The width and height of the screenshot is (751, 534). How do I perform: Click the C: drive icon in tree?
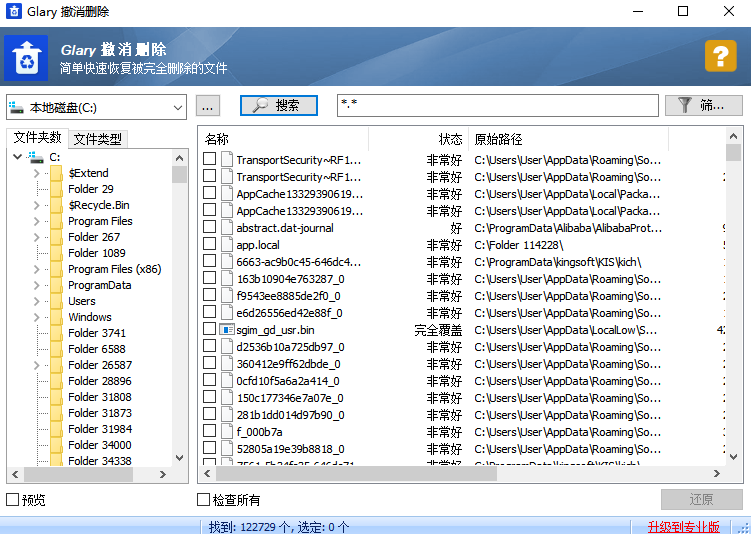click(x=35, y=157)
